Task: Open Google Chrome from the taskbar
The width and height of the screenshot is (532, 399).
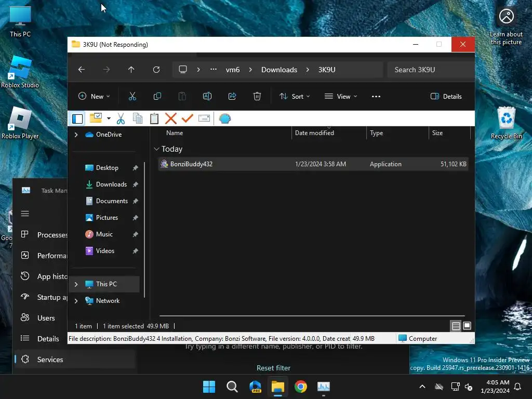Action: coord(301,387)
